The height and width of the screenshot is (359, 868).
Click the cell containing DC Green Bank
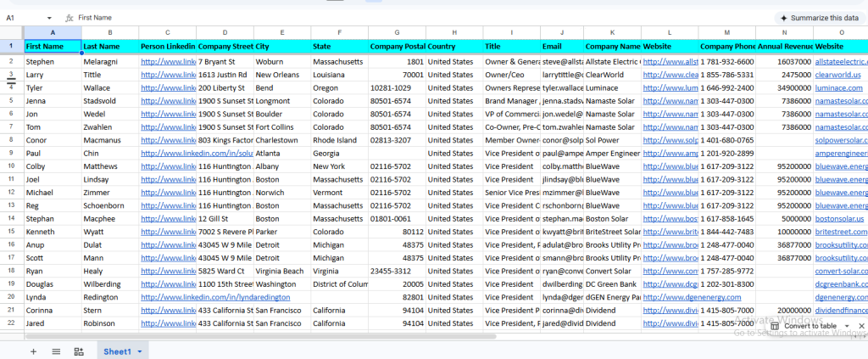612,284
